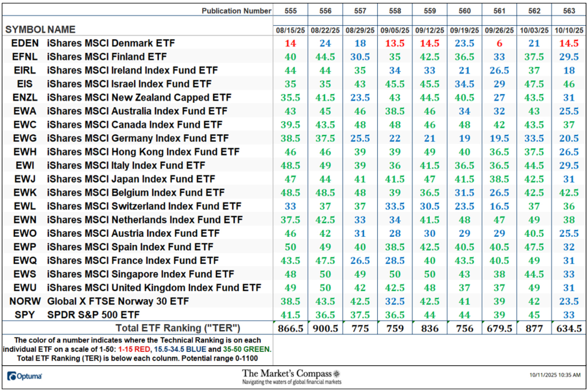Screen dimensions: 588x390
Task: Click the 634.5 TER total
Action: point(569,329)
